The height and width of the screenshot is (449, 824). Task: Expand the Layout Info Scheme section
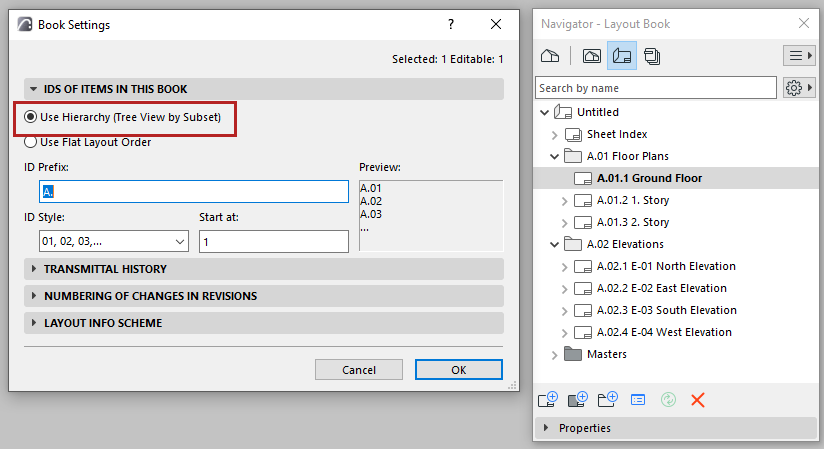coord(102,323)
